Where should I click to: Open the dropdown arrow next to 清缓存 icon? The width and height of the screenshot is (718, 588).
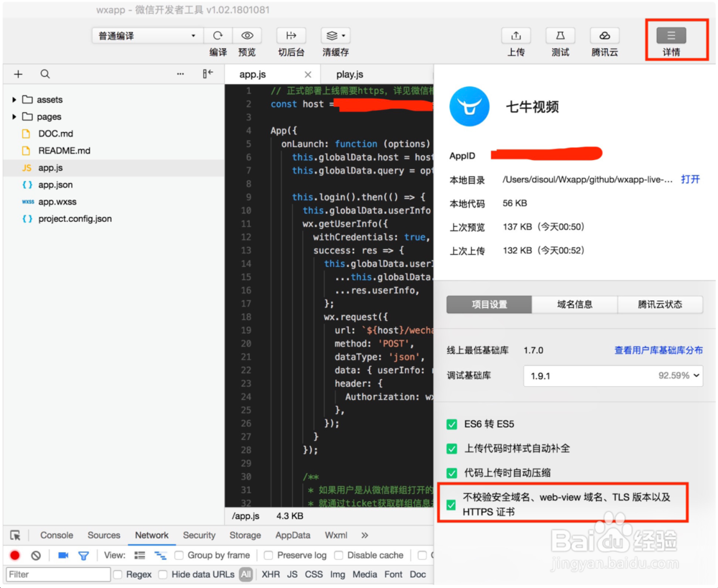343,35
